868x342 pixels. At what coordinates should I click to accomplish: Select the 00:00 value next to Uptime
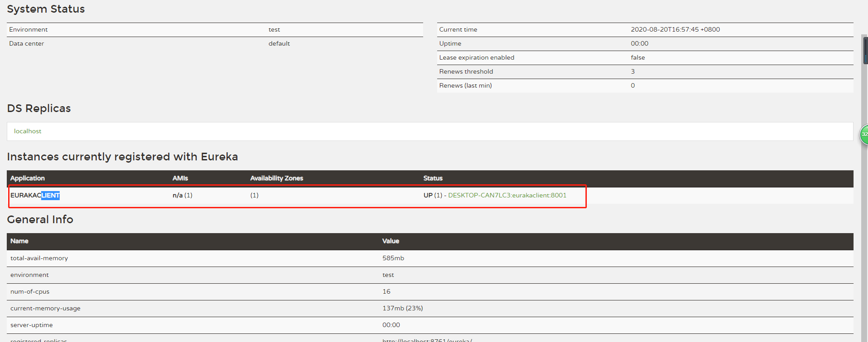[x=640, y=43]
